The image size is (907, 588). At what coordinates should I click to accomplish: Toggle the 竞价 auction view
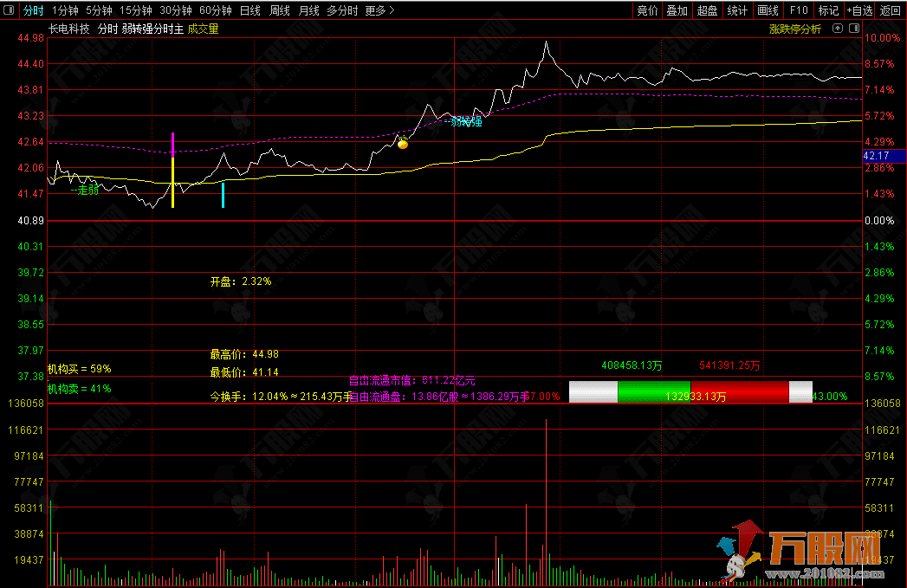(647, 10)
